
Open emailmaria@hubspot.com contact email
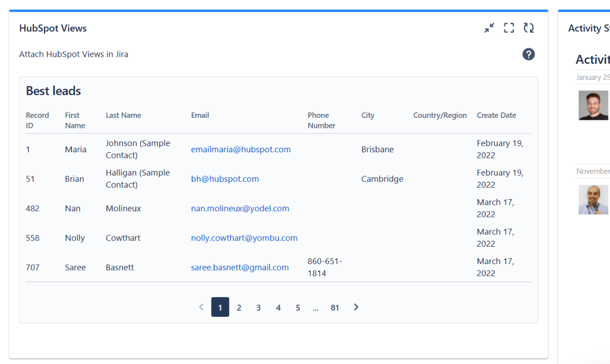coord(241,149)
